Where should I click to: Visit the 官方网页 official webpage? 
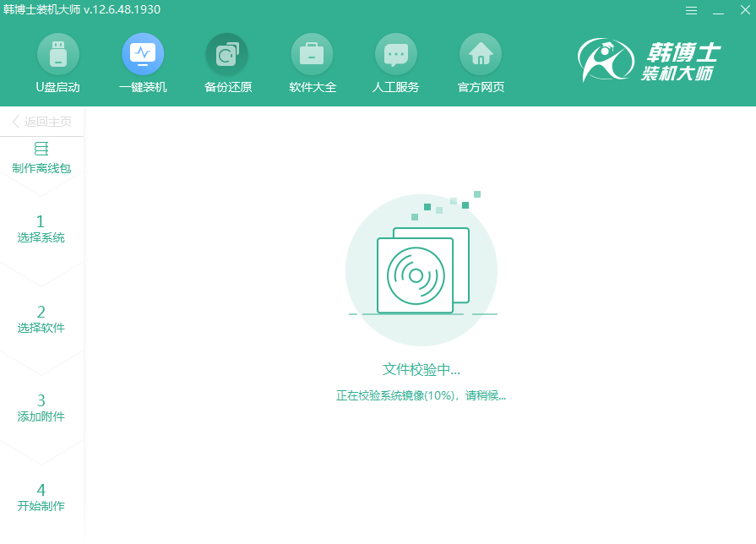pyautogui.click(x=481, y=63)
